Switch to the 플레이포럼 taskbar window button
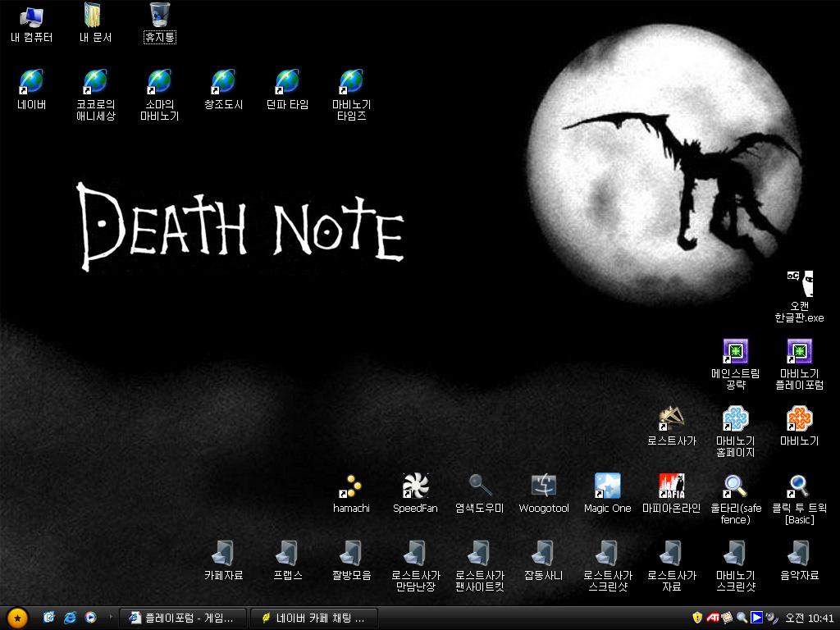 [x=182, y=619]
